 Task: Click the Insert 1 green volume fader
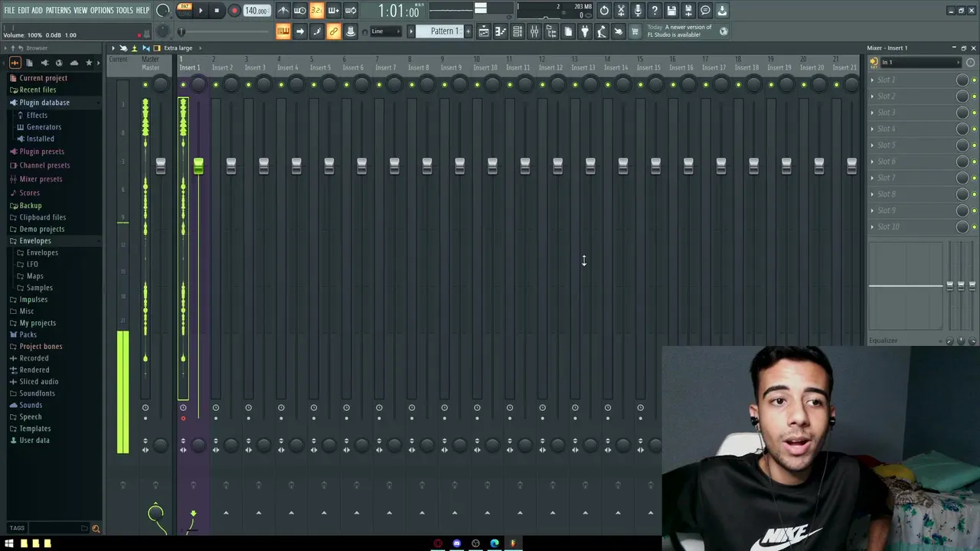[198, 165]
